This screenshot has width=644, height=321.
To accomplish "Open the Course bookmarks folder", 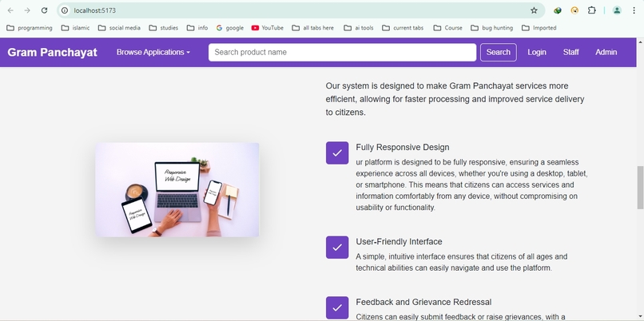I will (447, 28).
